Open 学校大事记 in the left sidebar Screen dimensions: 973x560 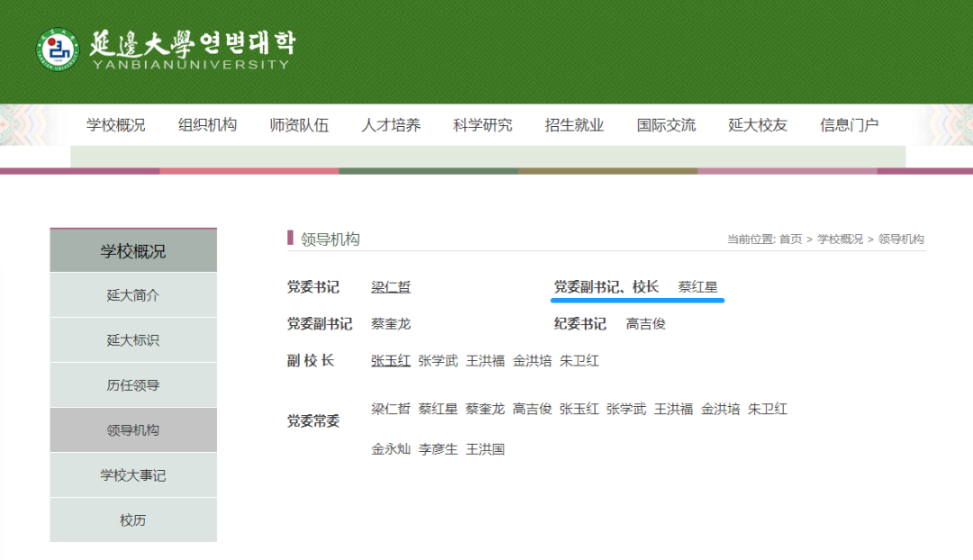pyautogui.click(x=133, y=475)
